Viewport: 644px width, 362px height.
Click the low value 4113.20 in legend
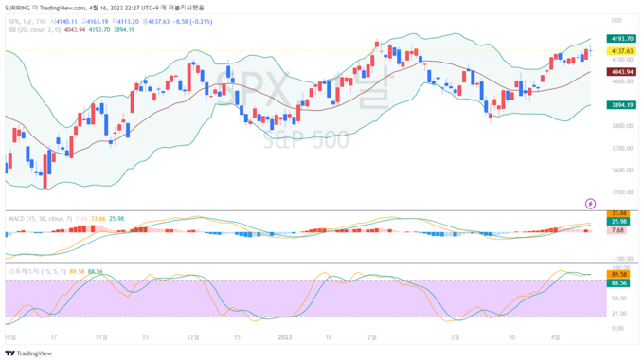pyautogui.click(x=128, y=22)
